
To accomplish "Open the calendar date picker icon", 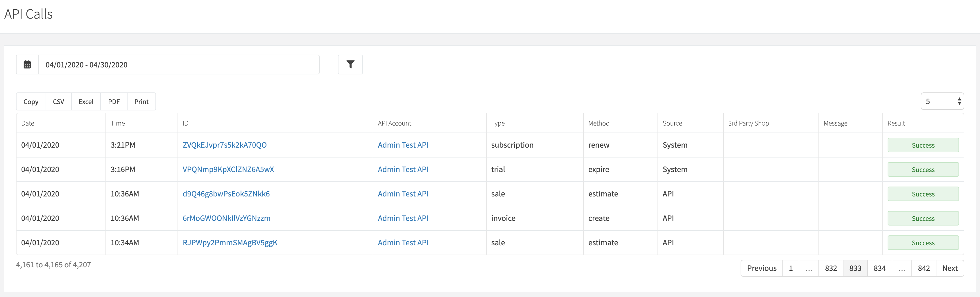I will 27,65.
